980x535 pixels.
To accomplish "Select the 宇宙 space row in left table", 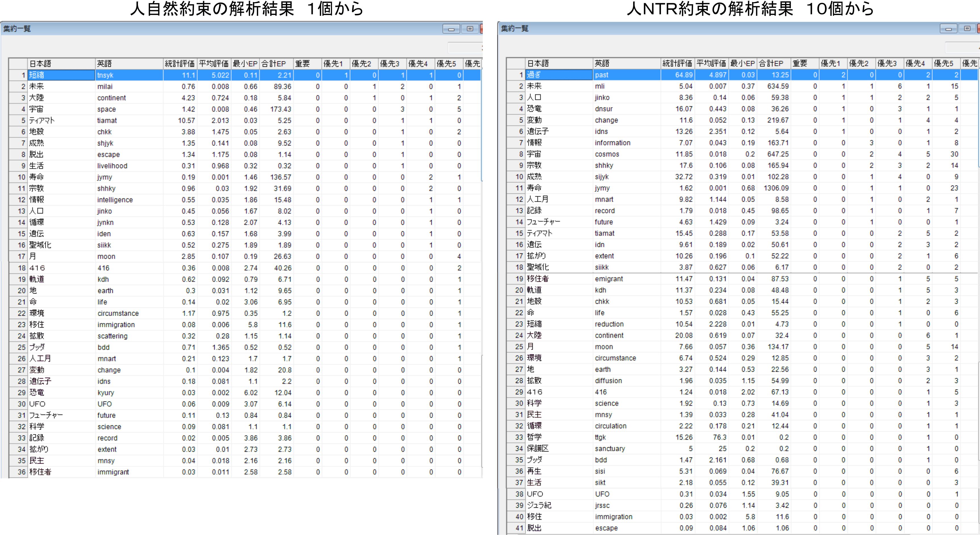I will 61,109.
